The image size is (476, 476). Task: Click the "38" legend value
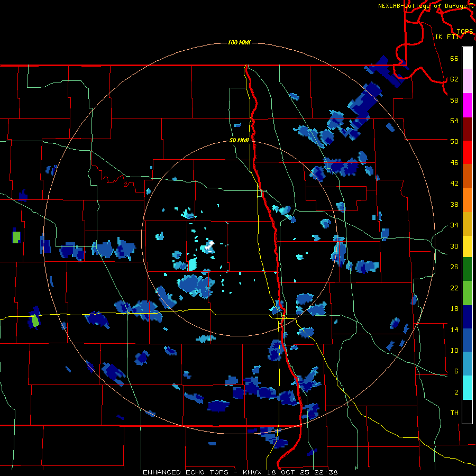(454, 205)
